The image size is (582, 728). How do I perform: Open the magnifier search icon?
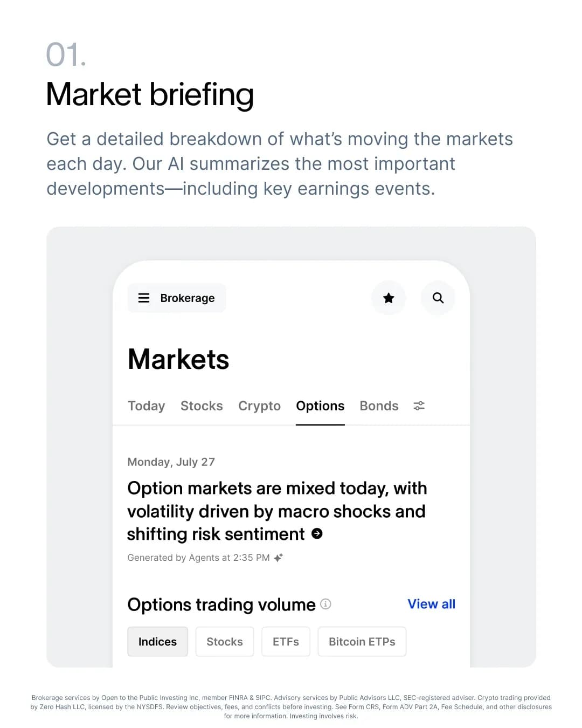pos(438,298)
